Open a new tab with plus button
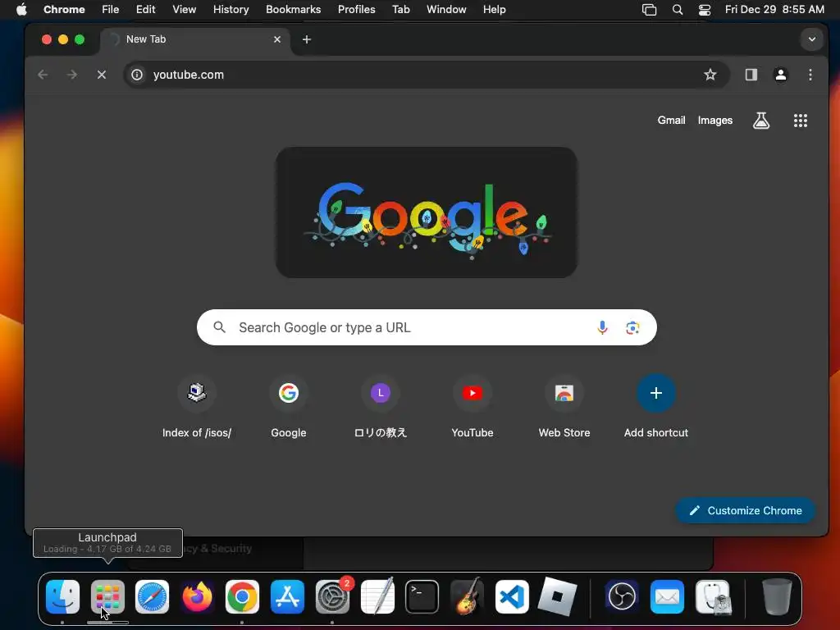This screenshot has width=840, height=630. 307,39
